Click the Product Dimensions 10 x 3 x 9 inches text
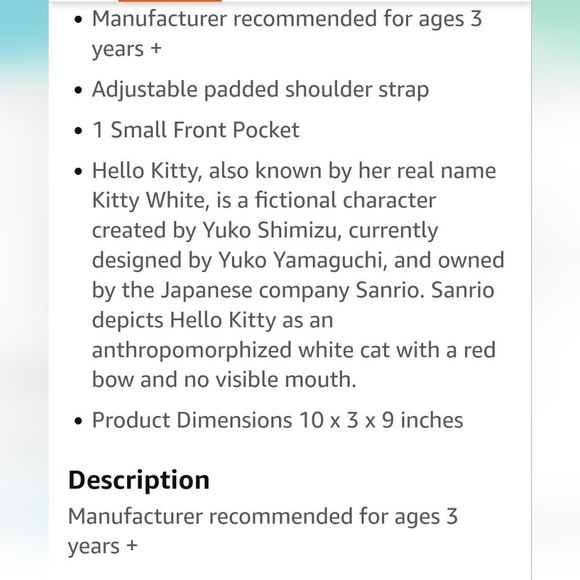580x580 pixels. pyautogui.click(x=277, y=420)
